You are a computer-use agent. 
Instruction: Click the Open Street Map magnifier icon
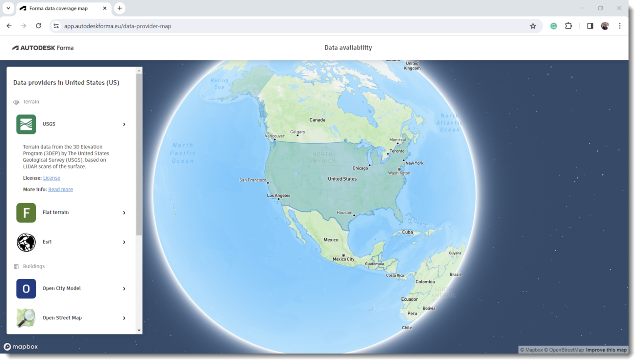(26, 318)
